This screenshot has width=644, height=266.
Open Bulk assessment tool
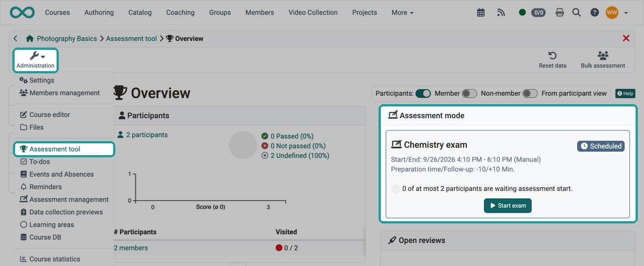point(603,60)
